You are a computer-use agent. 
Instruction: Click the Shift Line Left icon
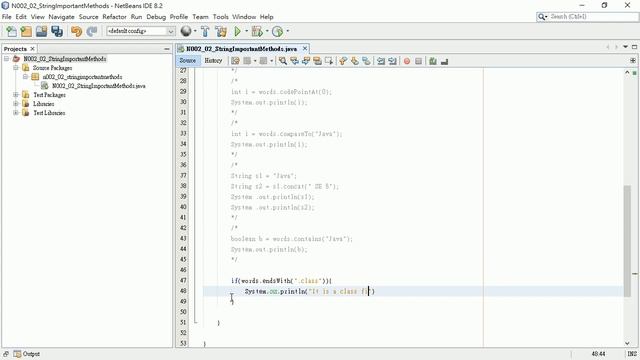point(381,61)
